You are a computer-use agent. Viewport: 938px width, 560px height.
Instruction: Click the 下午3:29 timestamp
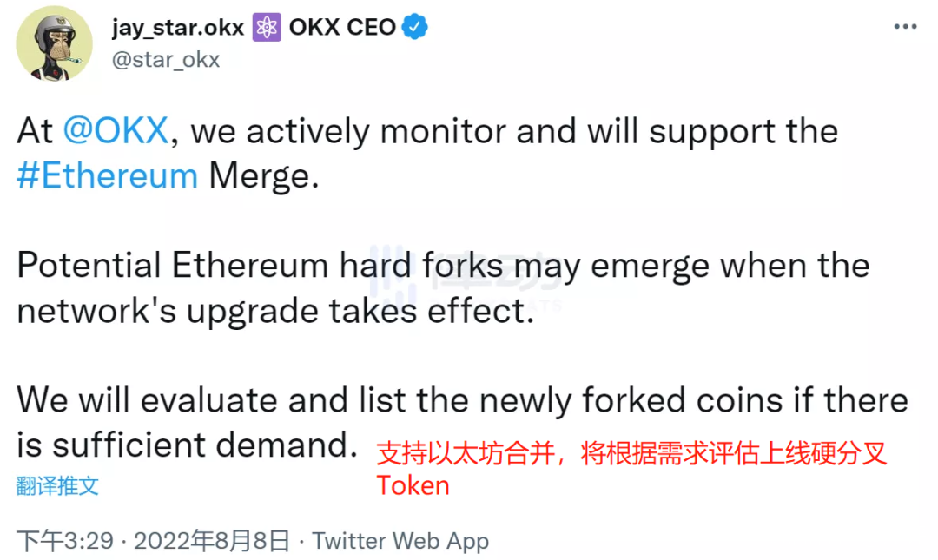coord(66,542)
